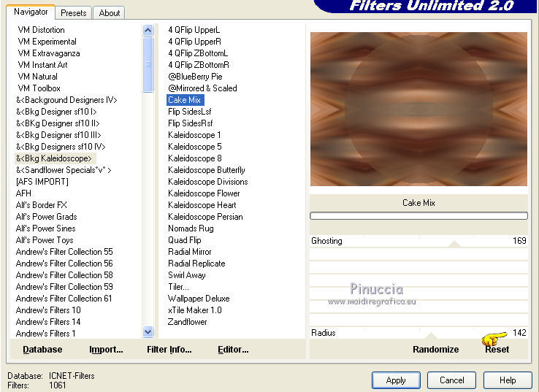Choose the @BlueBerry Pie filter

point(195,77)
